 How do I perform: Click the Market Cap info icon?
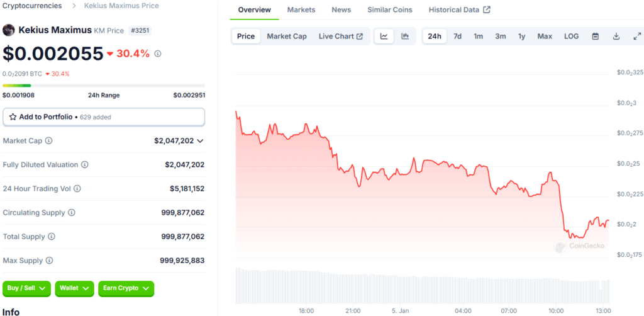(x=48, y=141)
